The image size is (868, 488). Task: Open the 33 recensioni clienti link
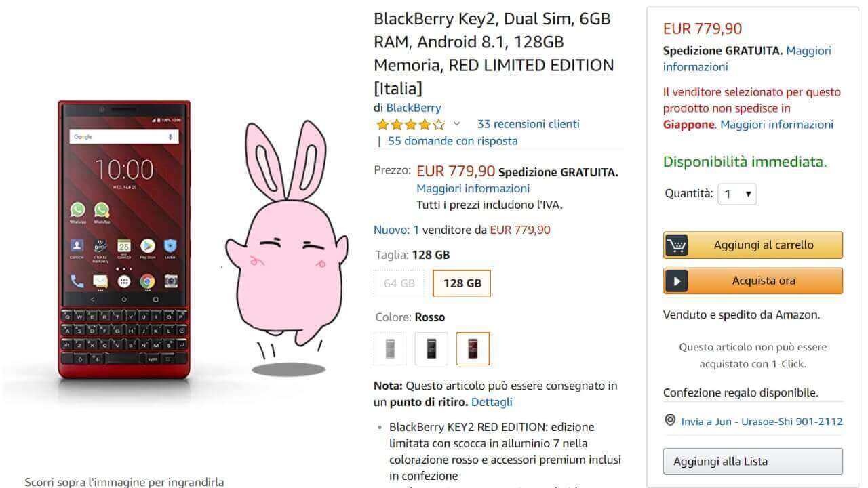(x=528, y=124)
